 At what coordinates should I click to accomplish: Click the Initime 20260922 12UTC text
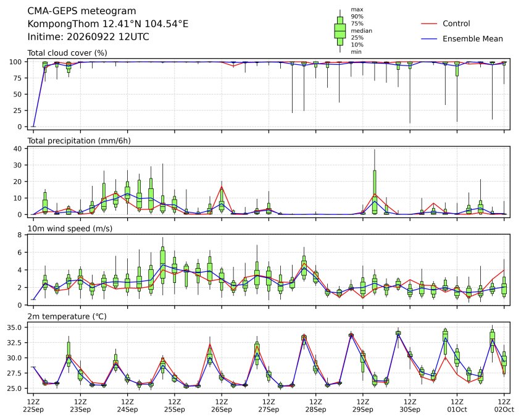coord(88,36)
